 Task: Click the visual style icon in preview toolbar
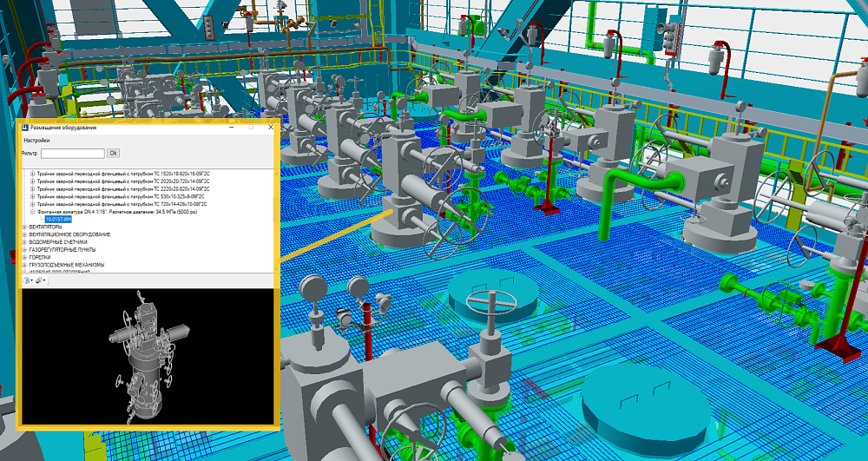click(40, 280)
